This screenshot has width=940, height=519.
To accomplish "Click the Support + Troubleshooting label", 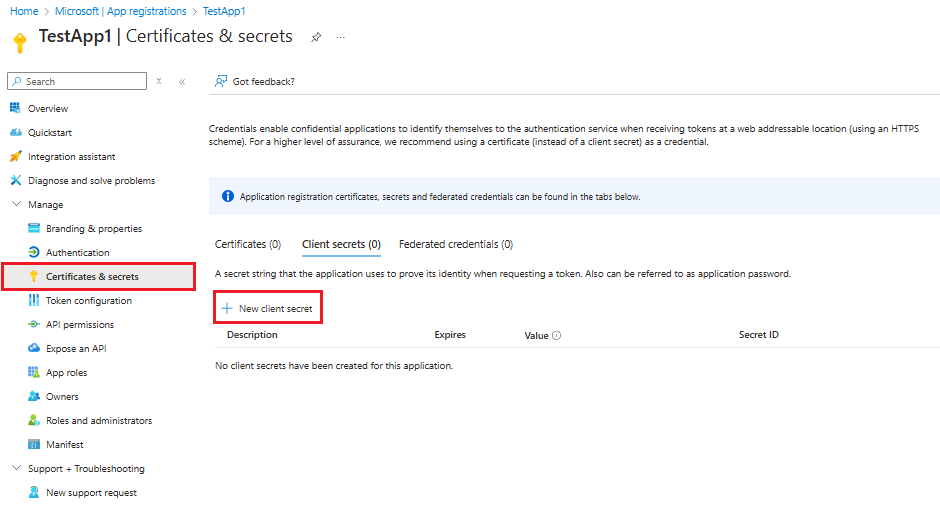I will click(86, 468).
